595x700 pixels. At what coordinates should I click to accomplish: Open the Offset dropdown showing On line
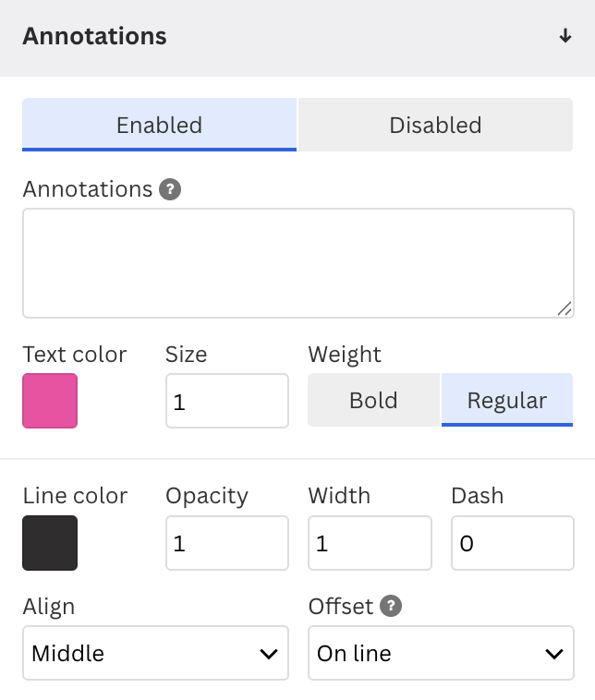click(x=441, y=653)
